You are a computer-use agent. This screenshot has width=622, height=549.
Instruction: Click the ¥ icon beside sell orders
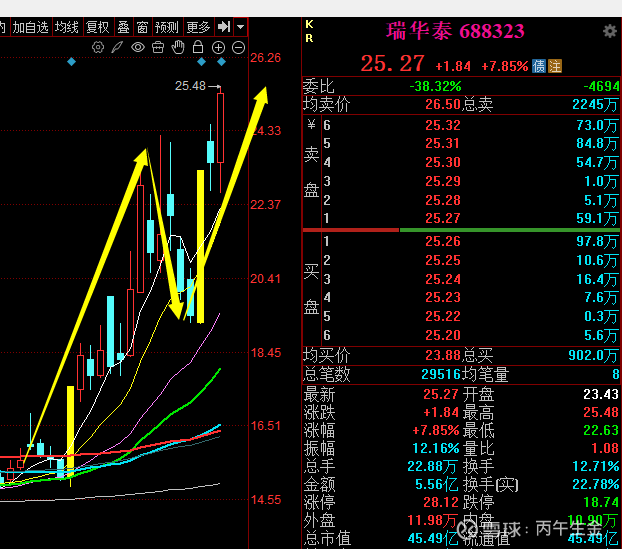(311, 125)
